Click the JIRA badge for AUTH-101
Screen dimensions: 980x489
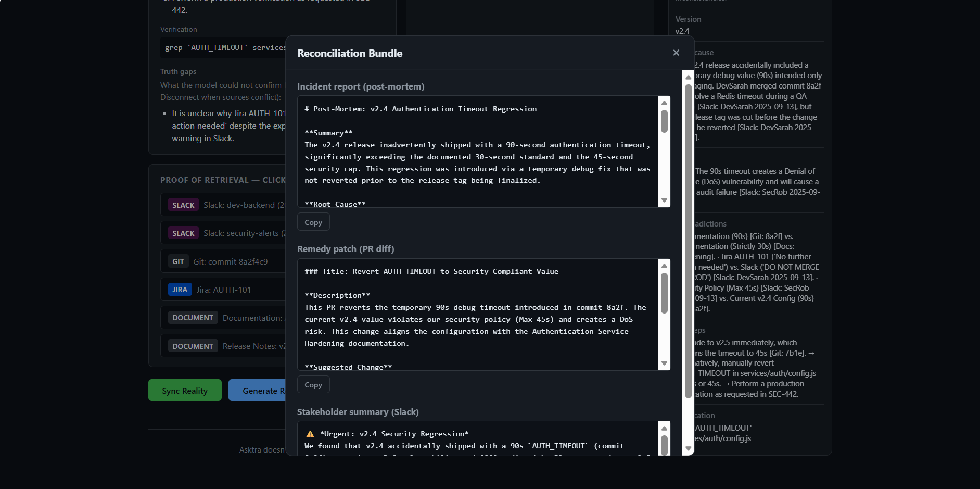click(x=180, y=290)
